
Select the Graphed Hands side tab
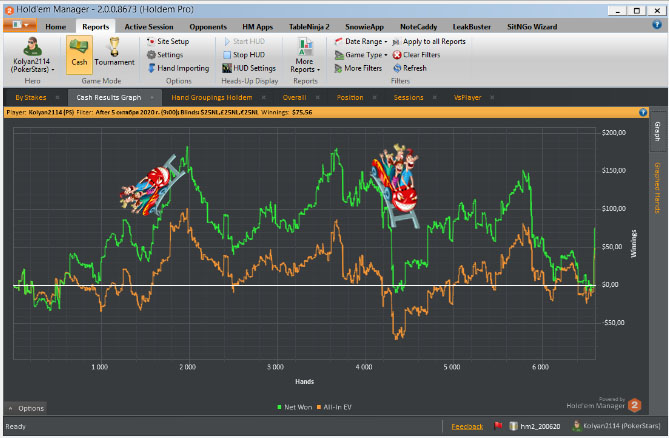coord(657,188)
